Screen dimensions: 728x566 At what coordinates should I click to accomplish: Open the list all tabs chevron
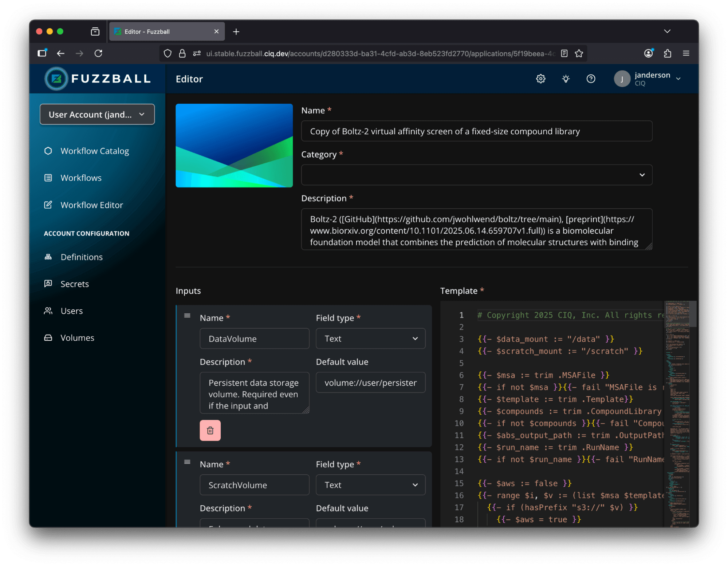(x=667, y=31)
